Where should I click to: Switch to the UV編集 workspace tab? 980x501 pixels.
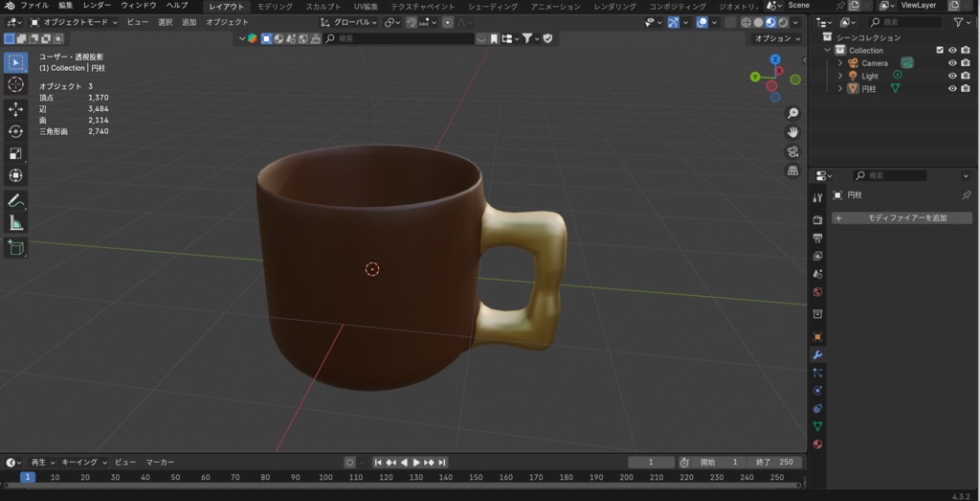(x=367, y=7)
